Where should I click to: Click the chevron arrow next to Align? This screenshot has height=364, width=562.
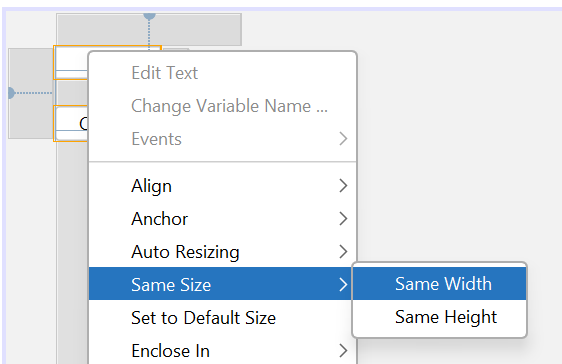pyautogui.click(x=343, y=186)
